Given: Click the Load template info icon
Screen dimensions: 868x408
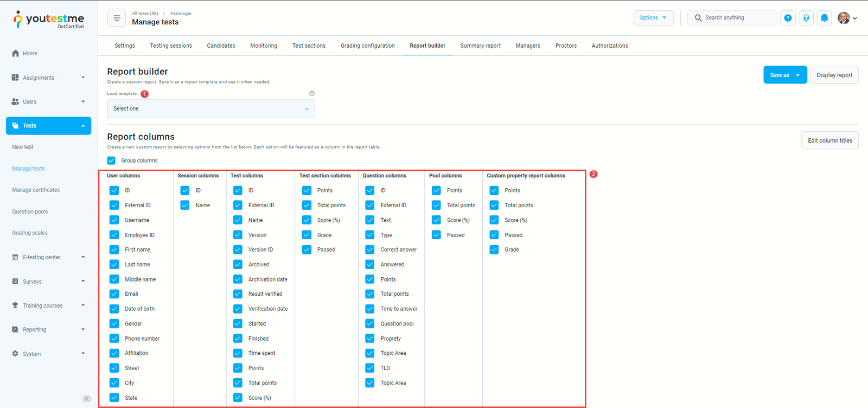Looking at the screenshot, I should tap(312, 93).
